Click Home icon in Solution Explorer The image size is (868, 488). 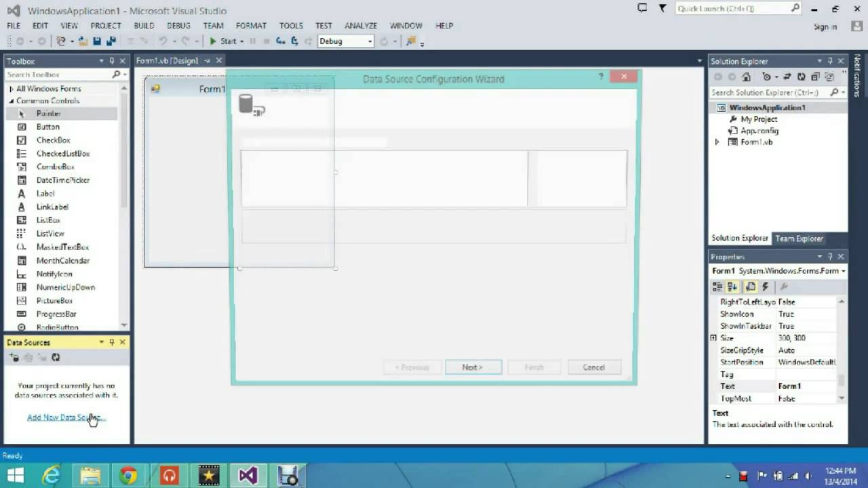pyautogui.click(x=746, y=77)
